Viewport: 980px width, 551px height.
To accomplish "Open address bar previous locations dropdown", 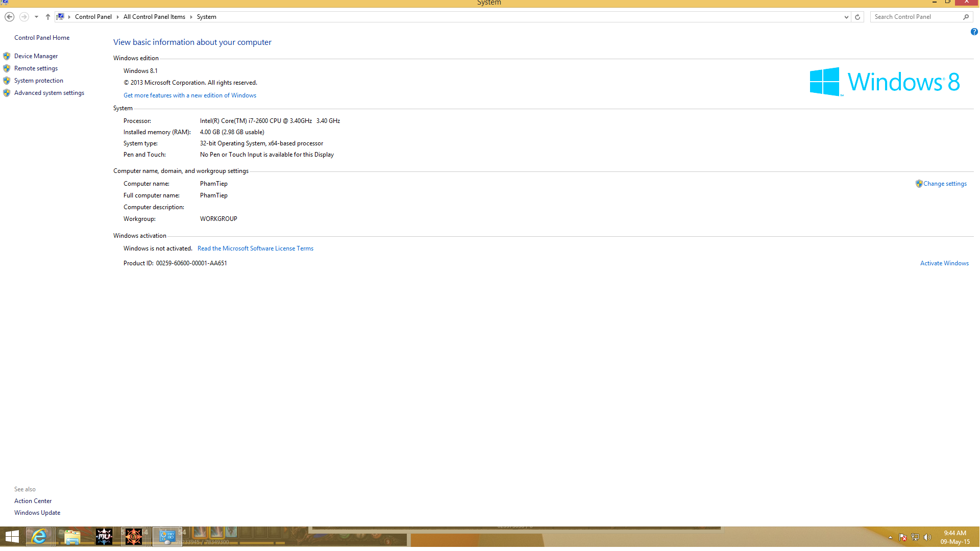I will coord(846,17).
